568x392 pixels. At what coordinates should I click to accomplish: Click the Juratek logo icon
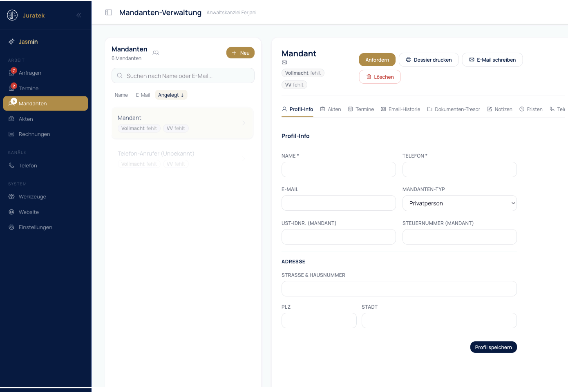point(12,15)
